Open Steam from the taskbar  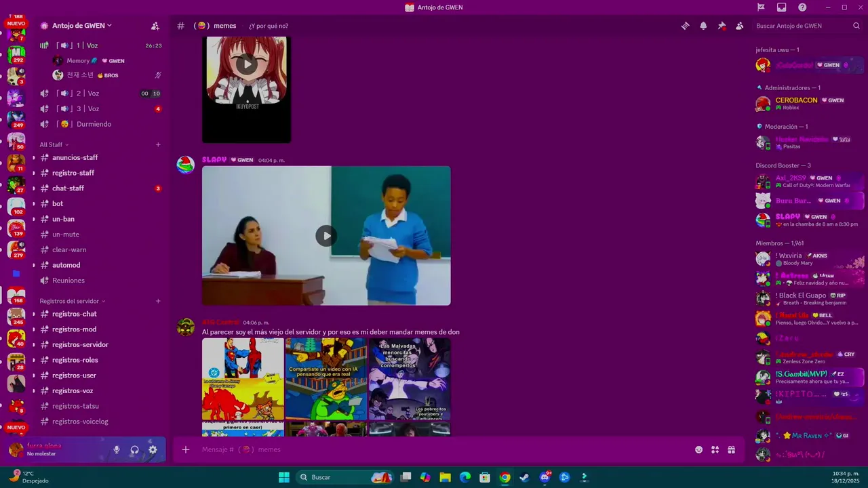524,477
